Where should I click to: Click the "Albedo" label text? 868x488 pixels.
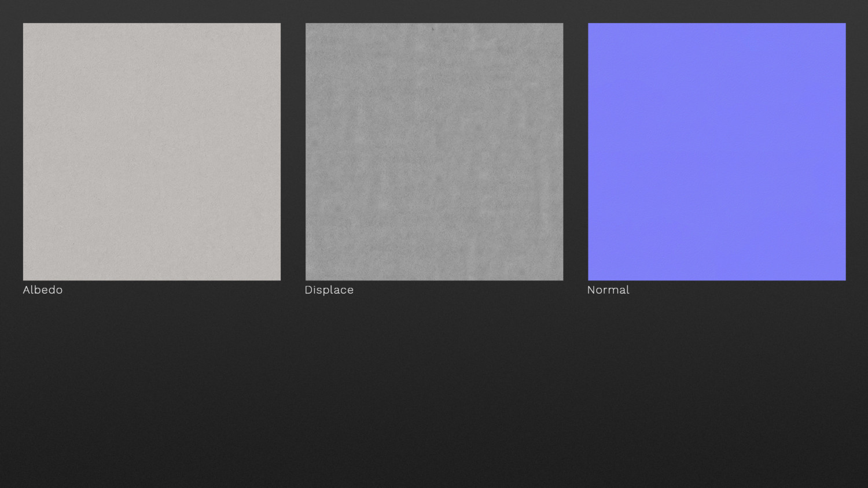(43, 290)
